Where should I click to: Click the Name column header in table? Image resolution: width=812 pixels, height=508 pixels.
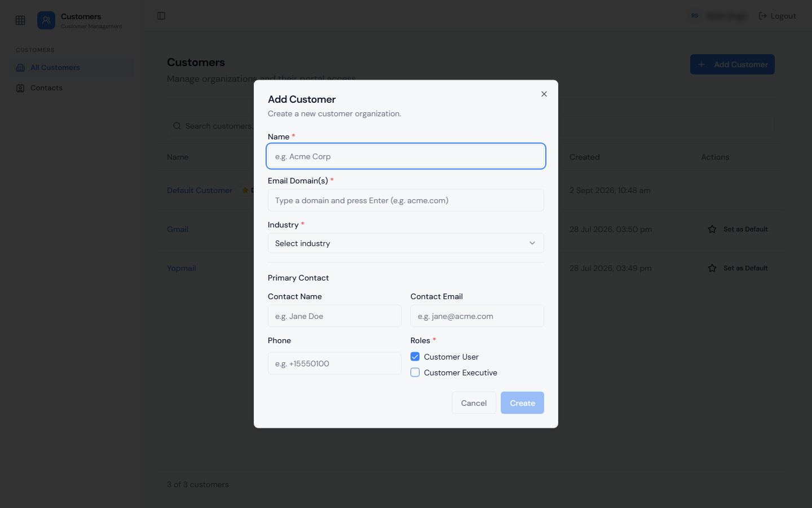coord(178,157)
